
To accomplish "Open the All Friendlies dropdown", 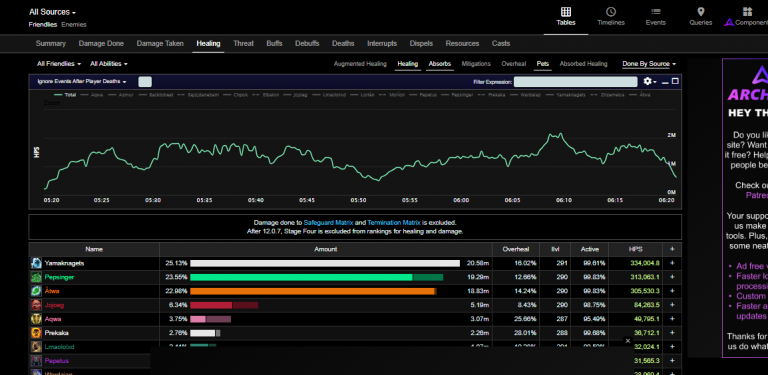I will click(x=59, y=64).
